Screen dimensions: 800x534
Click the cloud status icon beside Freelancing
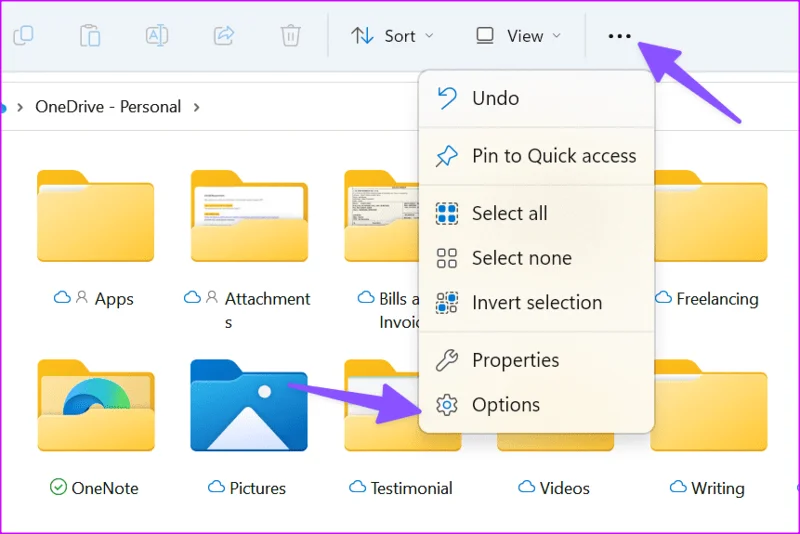pos(663,297)
